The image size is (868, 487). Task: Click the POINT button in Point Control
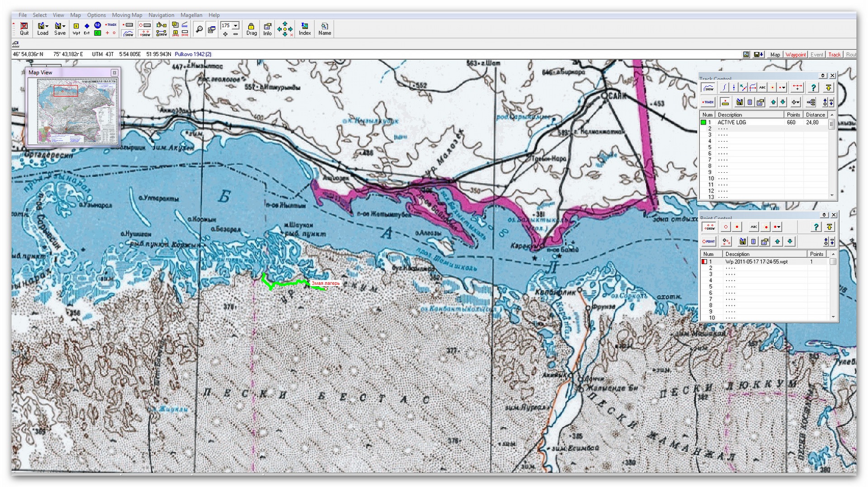[x=708, y=241]
